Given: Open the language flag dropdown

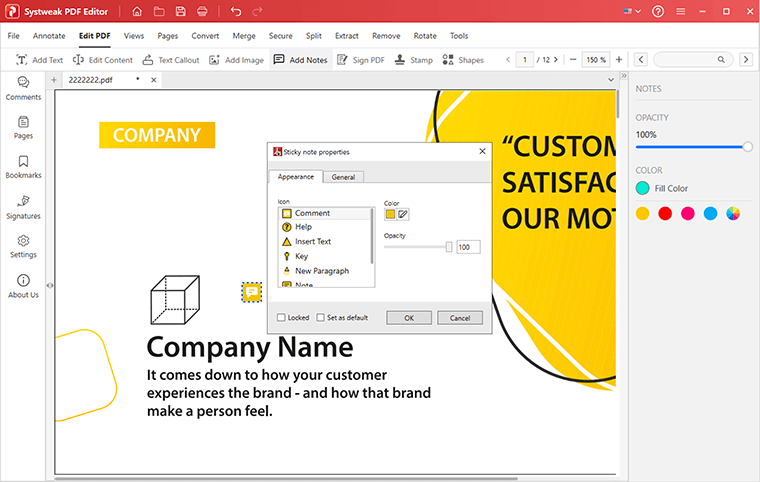Looking at the screenshot, I should click(632, 11).
